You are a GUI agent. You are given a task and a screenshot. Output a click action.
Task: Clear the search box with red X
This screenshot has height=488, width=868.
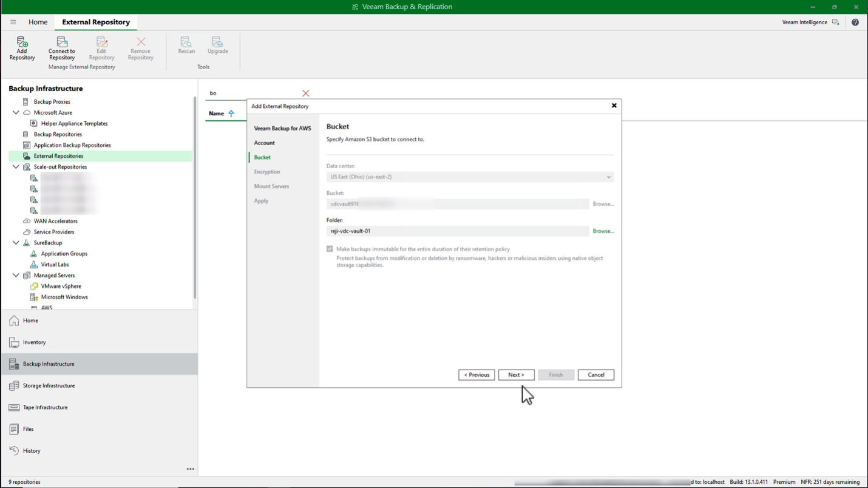305,93
